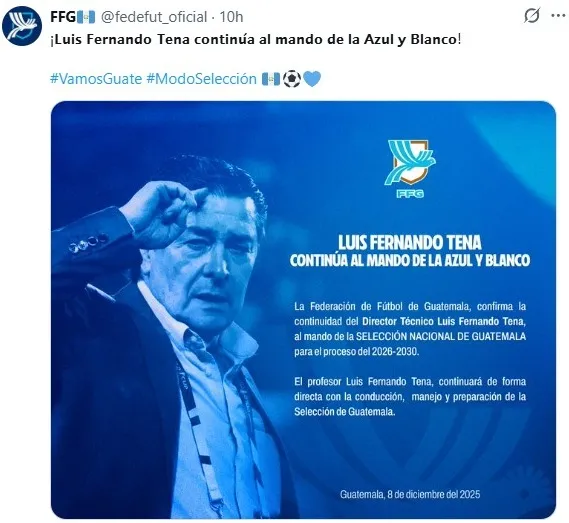The width and height of the screenshot is (569, 523).
Task: Click the CONTINÚA AL MANDO subtitle text
Action: 410,260
